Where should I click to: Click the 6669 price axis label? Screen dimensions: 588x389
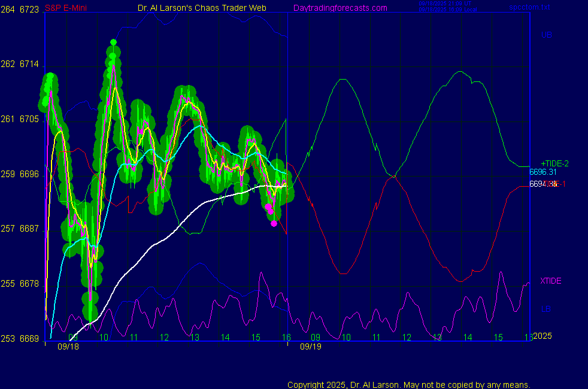[29, 338]
